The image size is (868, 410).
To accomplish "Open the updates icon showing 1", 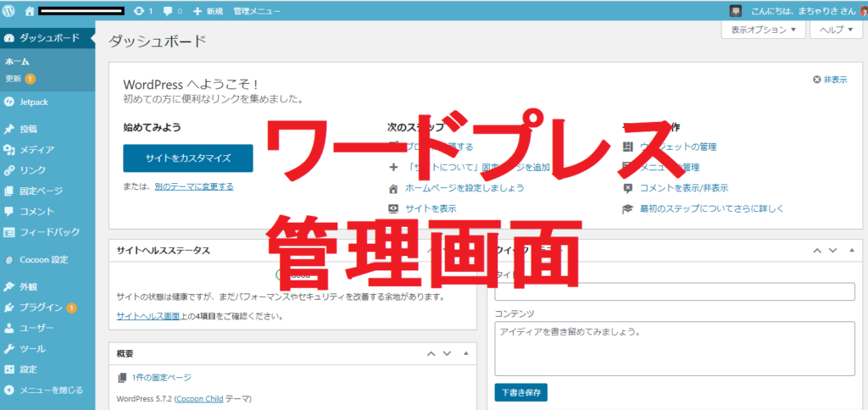I will point(142,11).
